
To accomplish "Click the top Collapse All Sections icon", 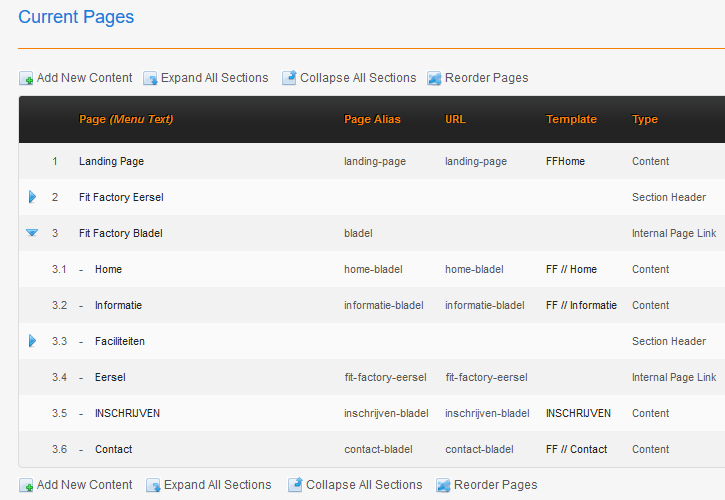I will (x=289, y=77).
